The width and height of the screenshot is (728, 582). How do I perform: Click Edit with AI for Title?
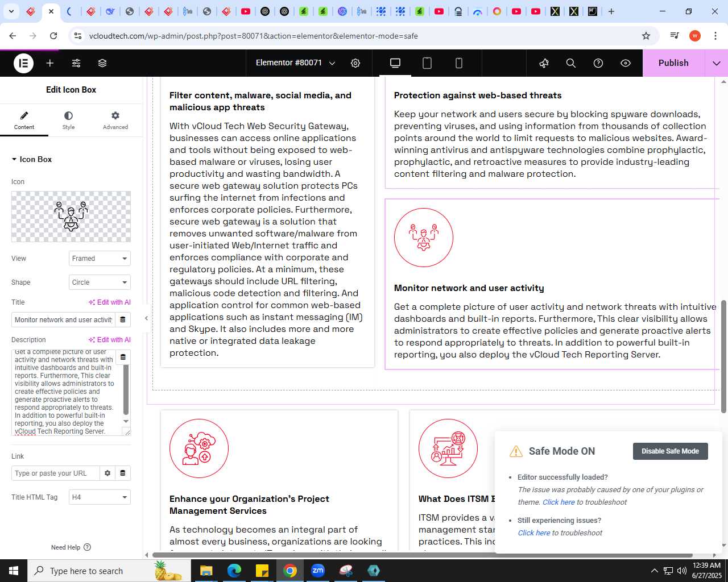click(x=110, y=302)
